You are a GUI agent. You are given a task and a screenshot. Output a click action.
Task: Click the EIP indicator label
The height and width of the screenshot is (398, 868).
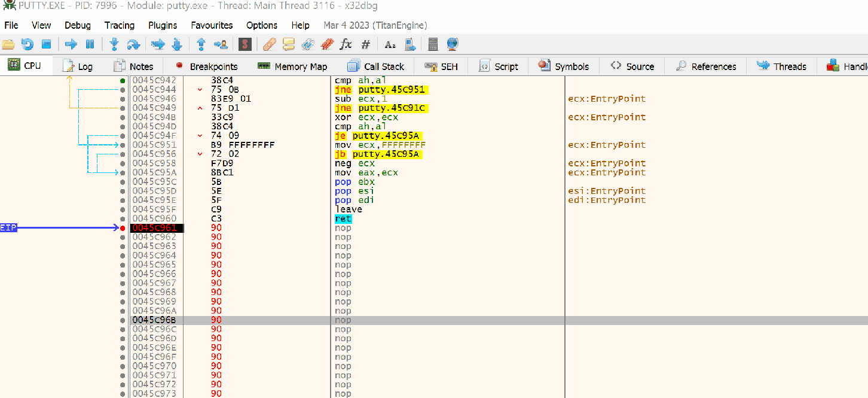pos(8,227)
